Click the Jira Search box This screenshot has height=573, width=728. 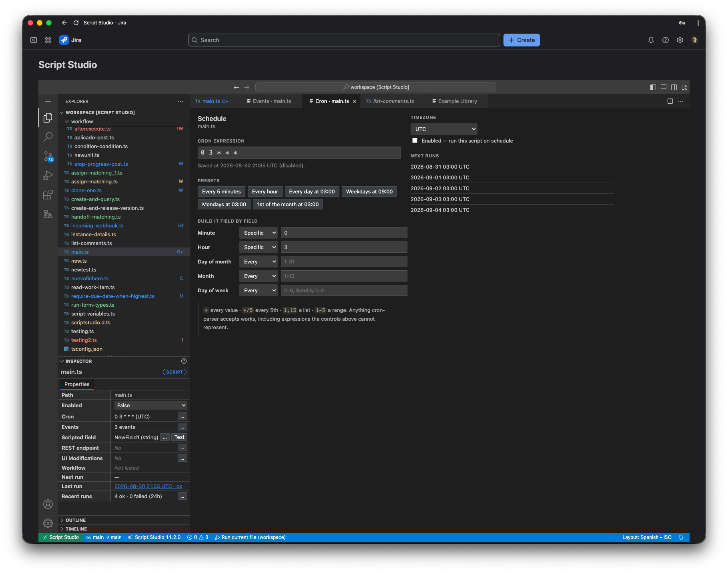(x=344, y=40)
